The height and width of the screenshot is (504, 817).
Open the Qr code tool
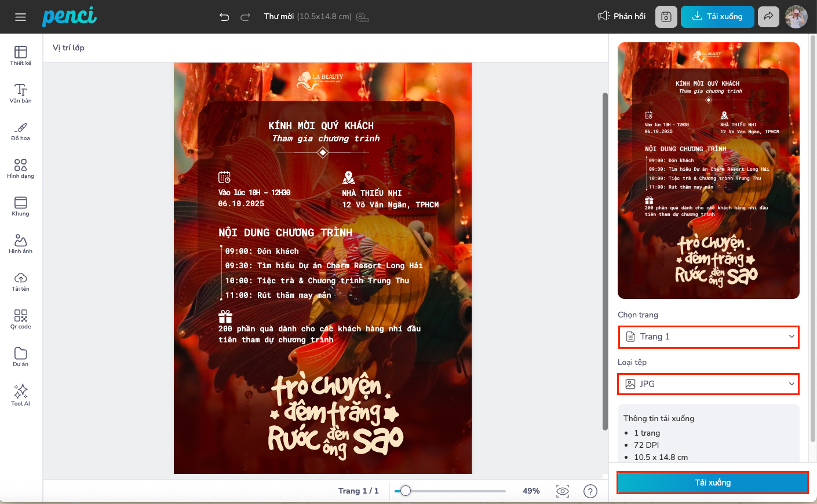pos(20,319)
